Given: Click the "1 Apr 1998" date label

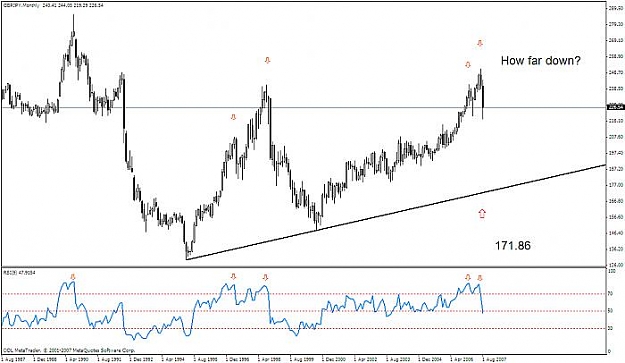Looking at the screenshot, I should click(x=270, y=359).
